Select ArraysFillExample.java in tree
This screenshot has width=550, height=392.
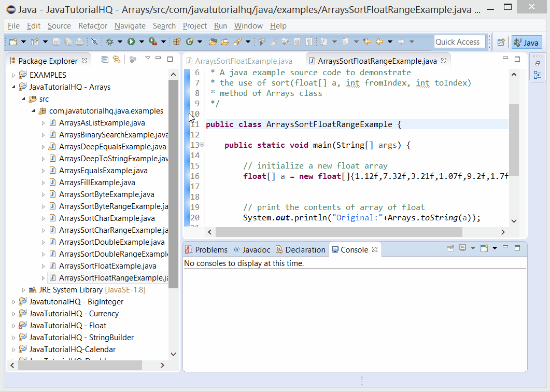click(97, 183)
